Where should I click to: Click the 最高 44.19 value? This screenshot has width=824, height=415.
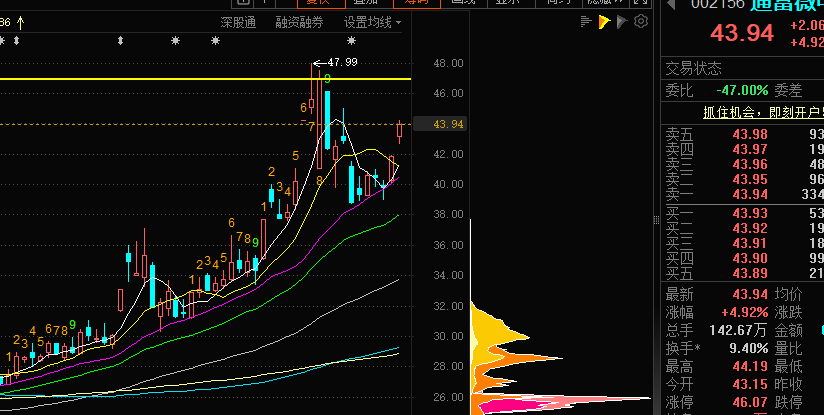click(750, 367)
